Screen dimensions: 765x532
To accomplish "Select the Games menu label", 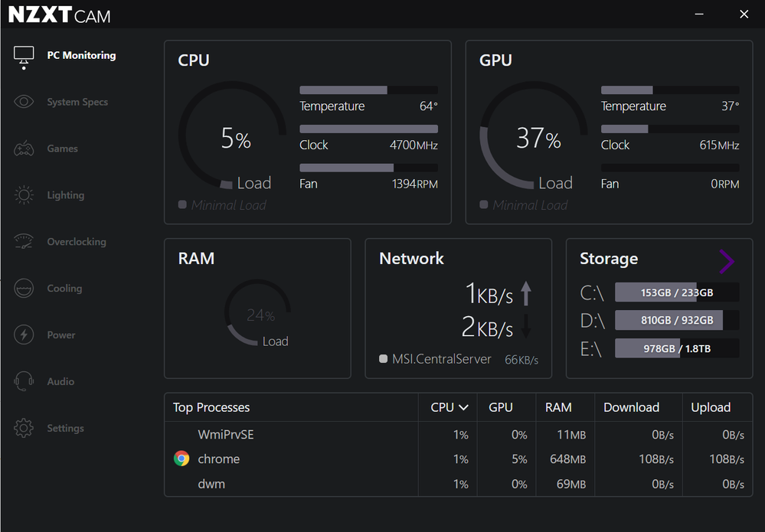I will [62, 149].
